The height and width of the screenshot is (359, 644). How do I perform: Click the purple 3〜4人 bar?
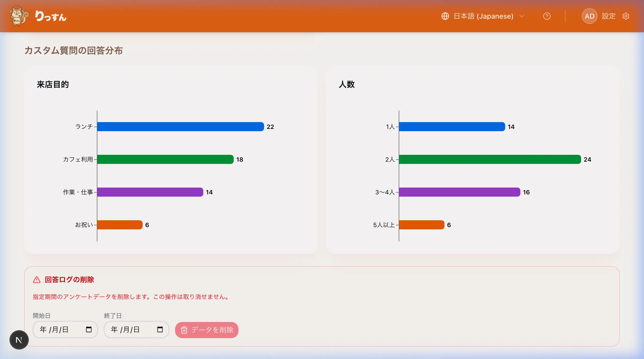pos(460,192)
